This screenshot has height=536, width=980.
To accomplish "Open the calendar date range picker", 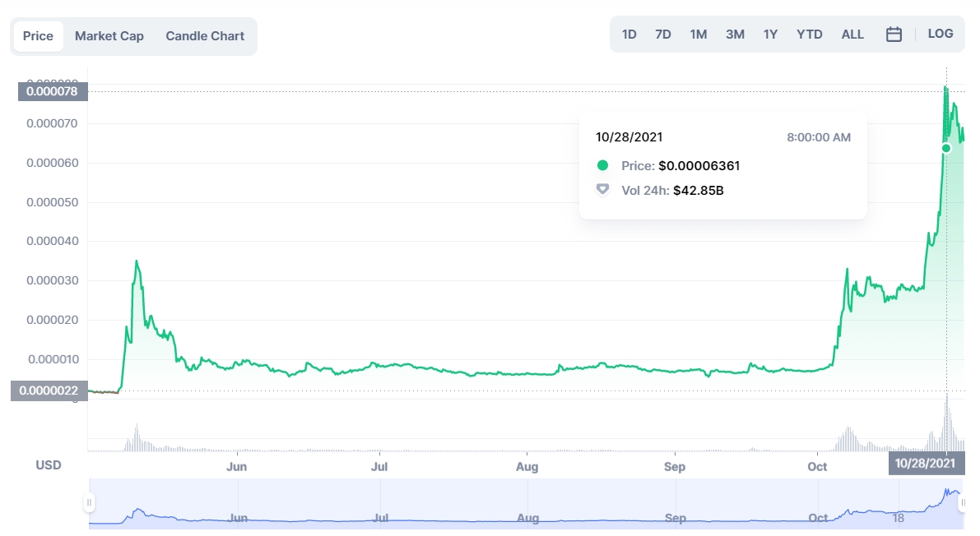I will [x=894, y=35].
